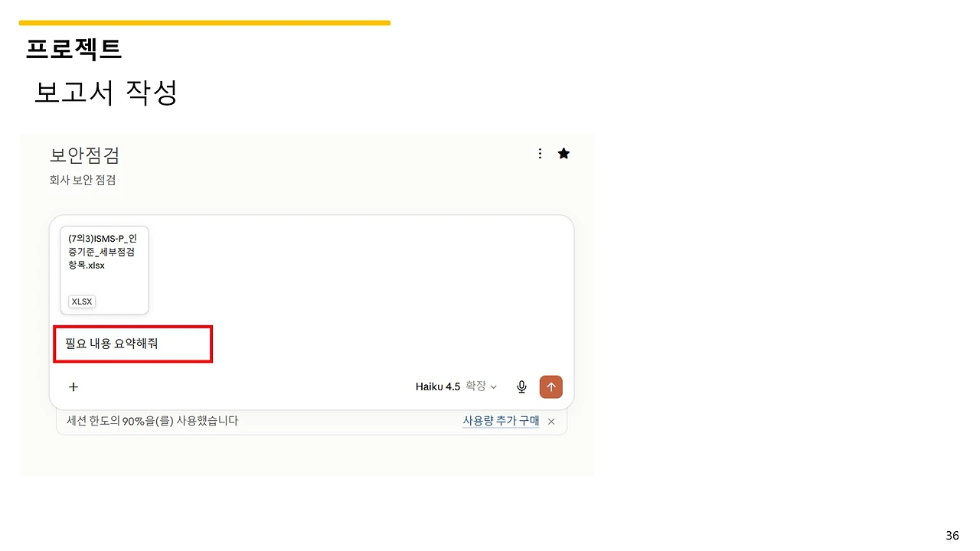Dismiss the session limit banner

(x=551, y=421)
